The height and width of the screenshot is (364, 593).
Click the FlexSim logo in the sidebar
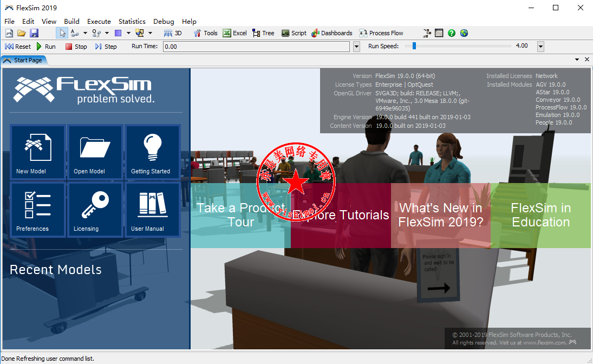84,90
